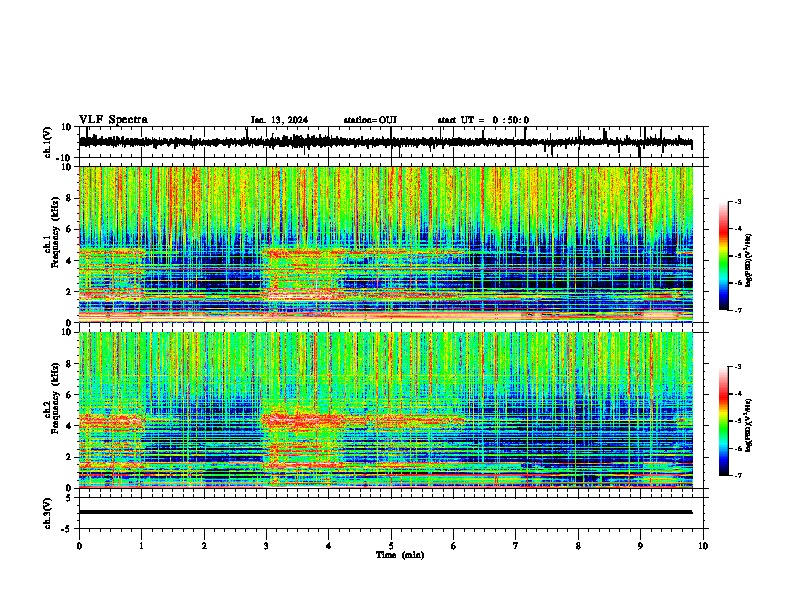Click the "station=OUI" header label

point(370,120)
